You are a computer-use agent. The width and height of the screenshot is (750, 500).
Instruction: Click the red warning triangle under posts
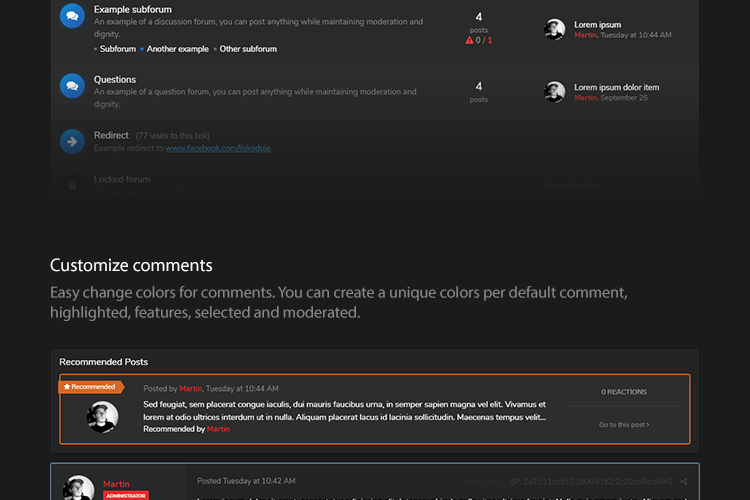coord(470,41)
